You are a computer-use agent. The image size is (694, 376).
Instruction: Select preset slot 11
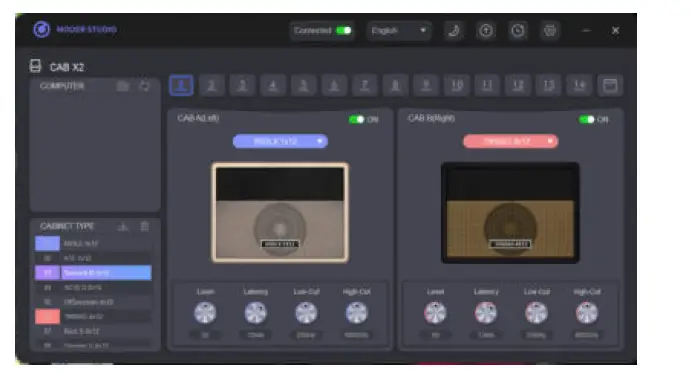(487, 85)
